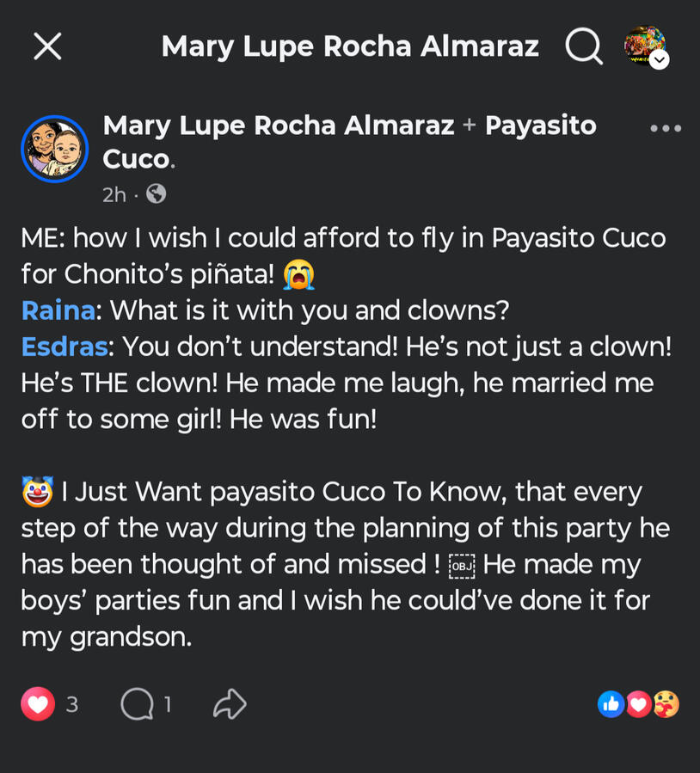Tap the clown emoji in the post
This screenshot has height=773, width=700.
[x=38, y=493]
